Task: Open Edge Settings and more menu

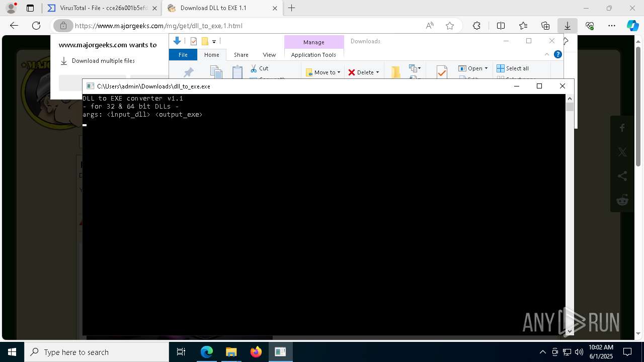Action: (612, 26)
